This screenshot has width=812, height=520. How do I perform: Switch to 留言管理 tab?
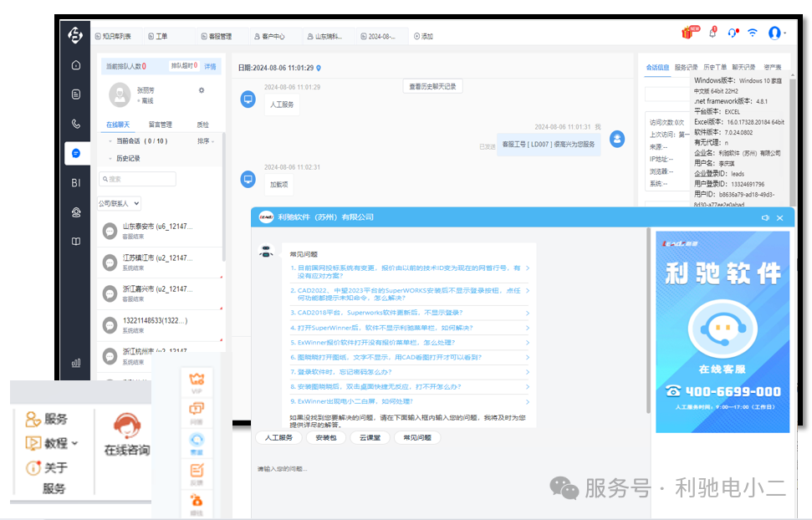pyautogui.click(x=160, y=125)
